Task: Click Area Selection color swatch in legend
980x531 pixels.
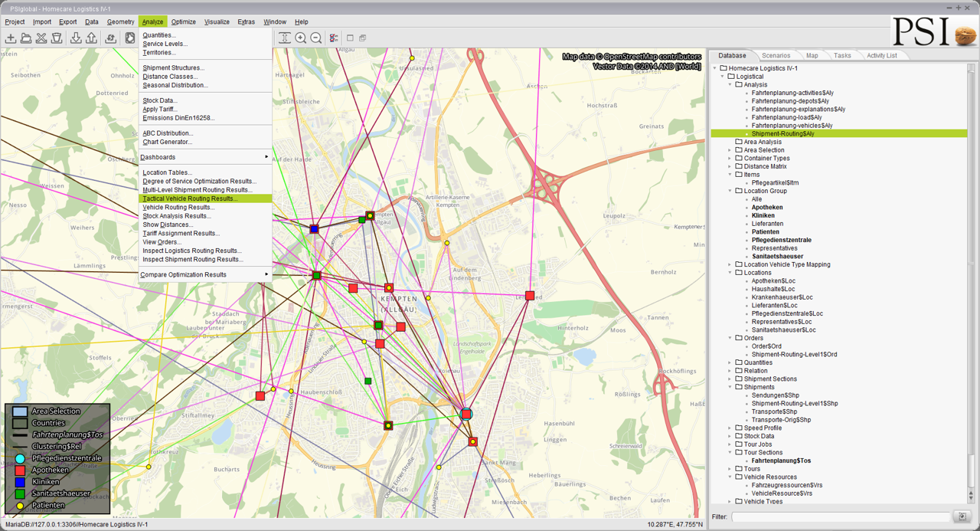Action: [20, 411]
